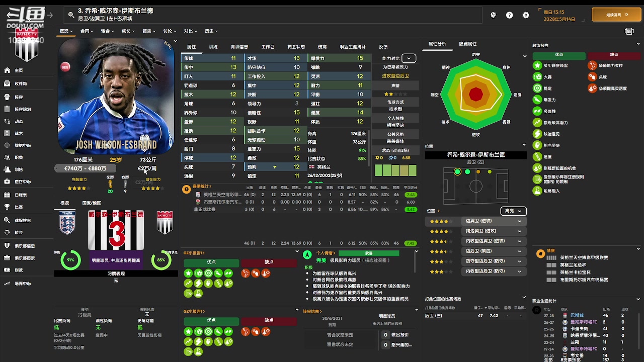This screenshot has height=362, width=644.
Task: Click the 转会 transfers arrows icon in sidebar
Action: (x=7, y=232)
